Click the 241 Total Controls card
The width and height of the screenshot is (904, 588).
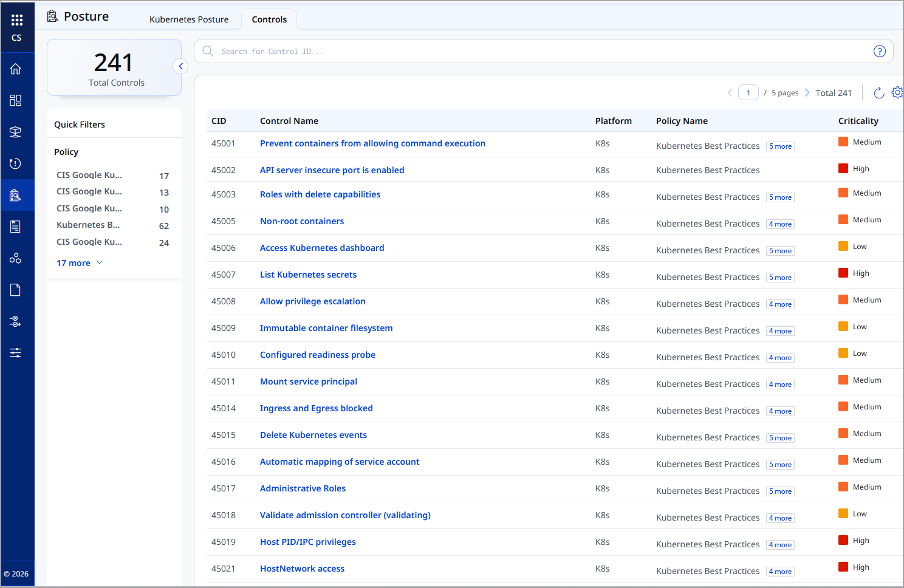point(114,67)
